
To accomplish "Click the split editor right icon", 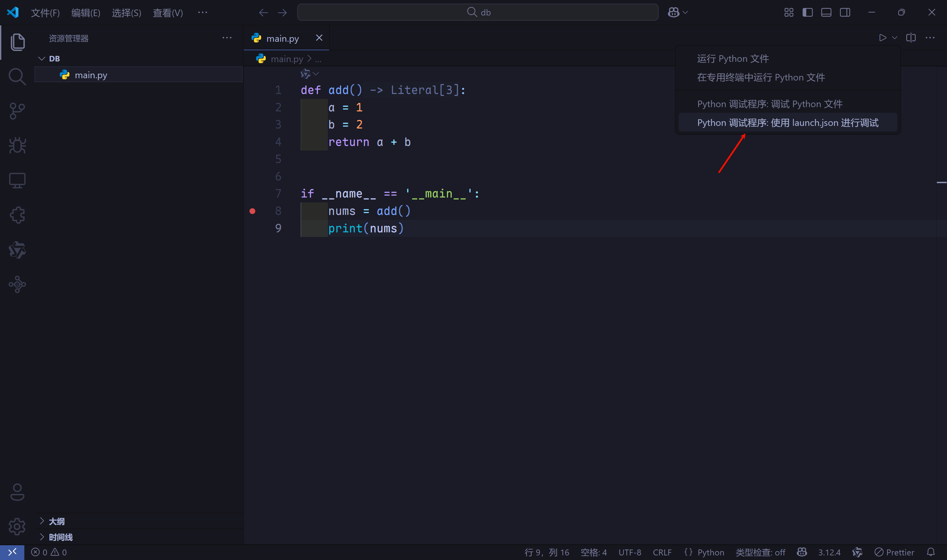I will [x=911, y=38].
